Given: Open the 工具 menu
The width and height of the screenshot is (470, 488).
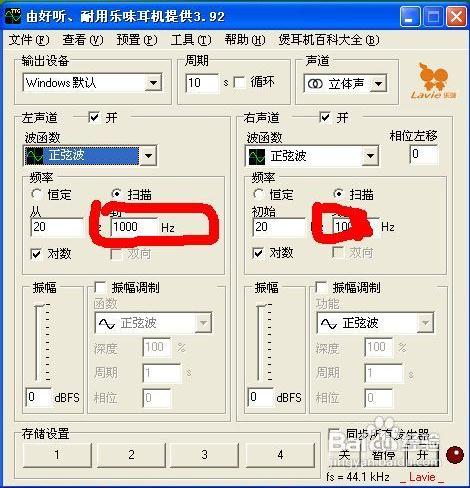Looking at the screenshot, I should coord(191,40).
